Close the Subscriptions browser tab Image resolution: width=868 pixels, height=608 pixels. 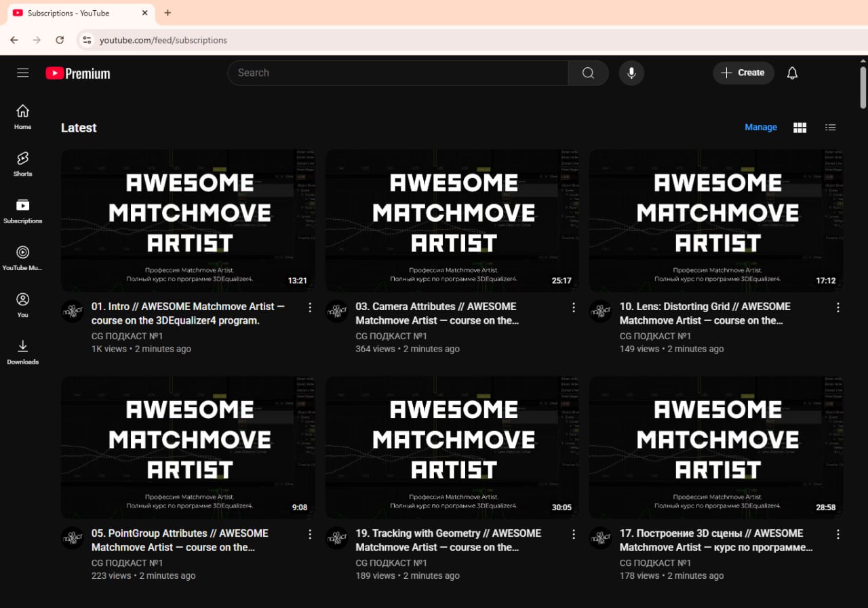144,13
